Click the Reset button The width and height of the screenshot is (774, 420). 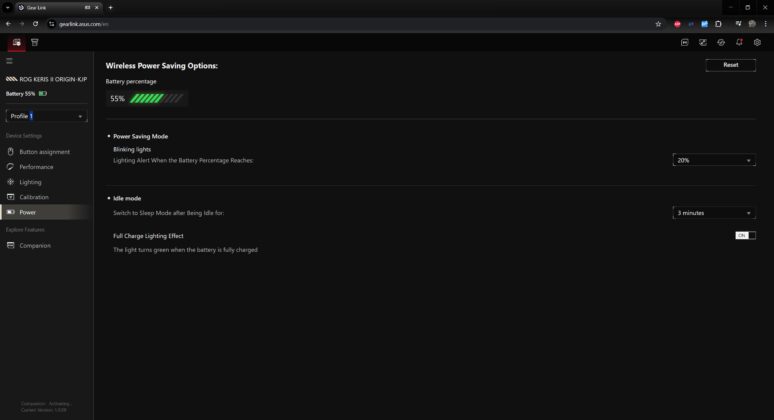point(731,65)
